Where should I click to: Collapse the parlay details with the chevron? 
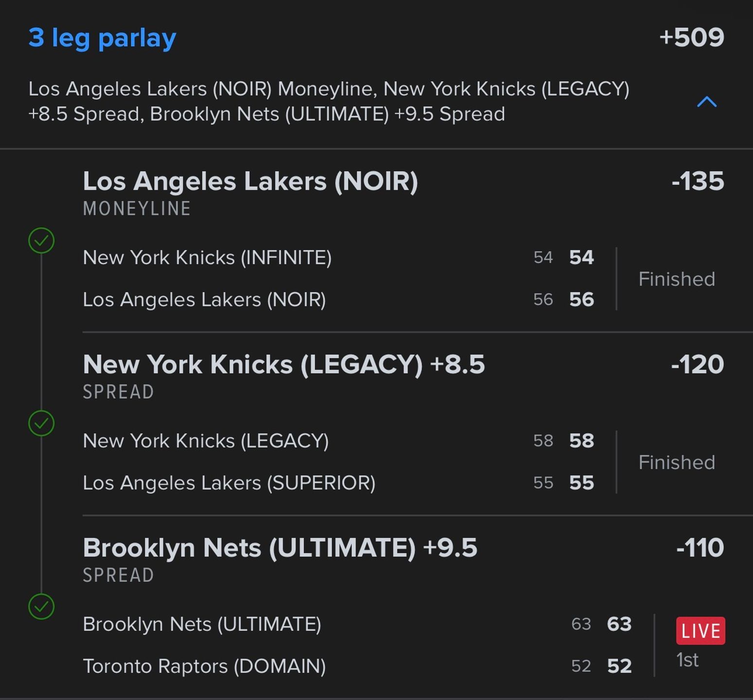click(706, 102)
